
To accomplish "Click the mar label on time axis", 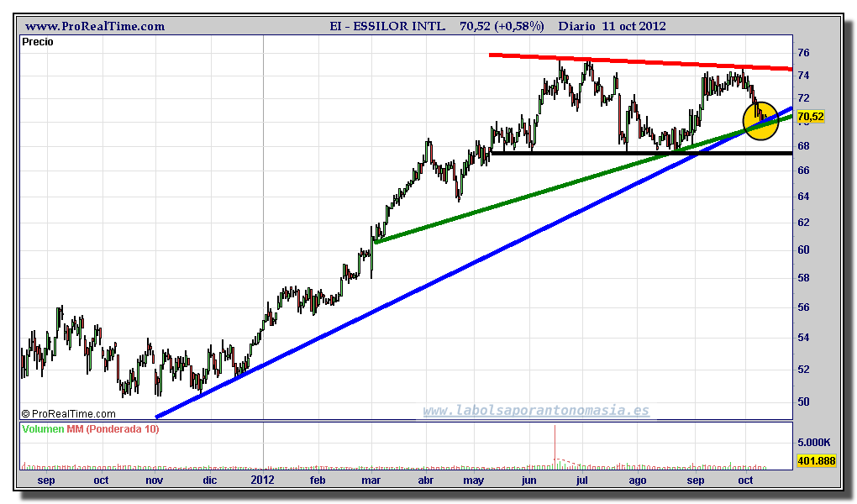I will [x=371, y=480].
